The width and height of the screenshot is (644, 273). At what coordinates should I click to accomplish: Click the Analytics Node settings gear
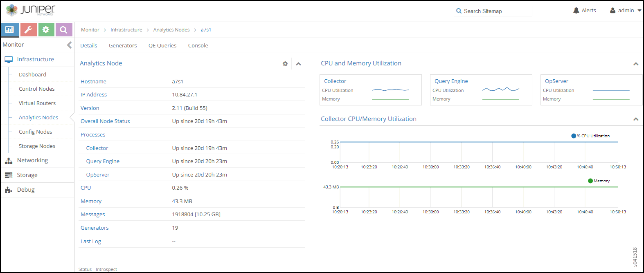[285, 64]
